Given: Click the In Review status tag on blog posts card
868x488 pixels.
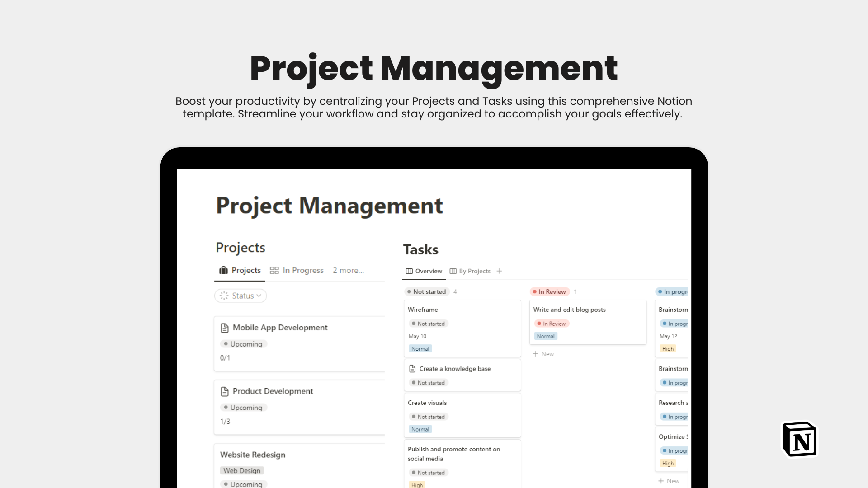Looking at the screenshot, I should point(552,324).
